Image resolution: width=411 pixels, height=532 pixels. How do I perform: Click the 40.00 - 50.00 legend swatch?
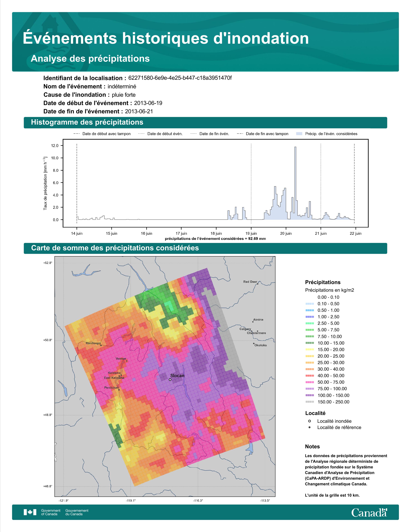(310, 376)
